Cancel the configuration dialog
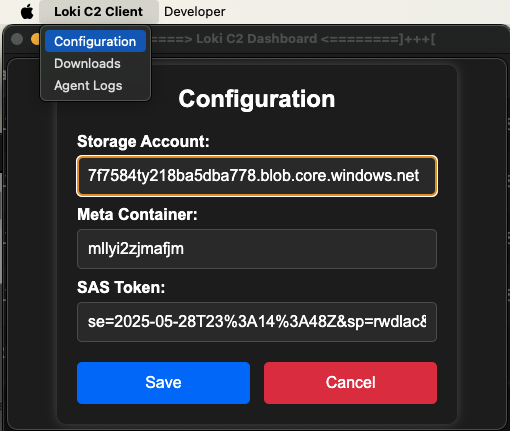The image size is (510, 431). pyautogui.click(x=350, y=383)
